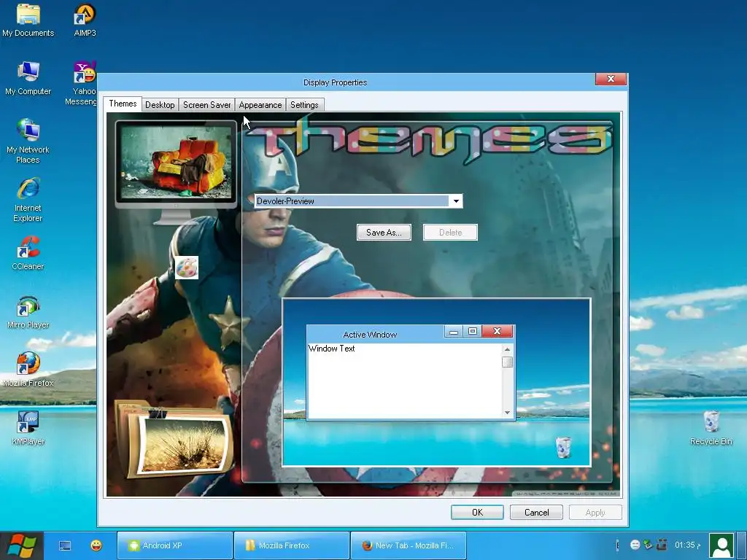The image size is (747, 560).
Task: Switch to New Tab - Mozilla Firefox taskbar item
Action: pos(409,545)
